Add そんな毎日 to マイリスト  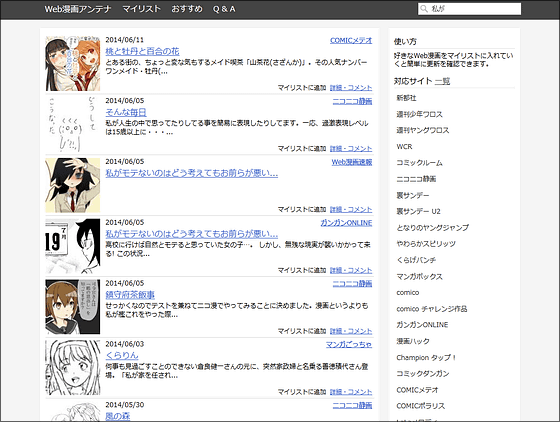click(x=302, y=149)
